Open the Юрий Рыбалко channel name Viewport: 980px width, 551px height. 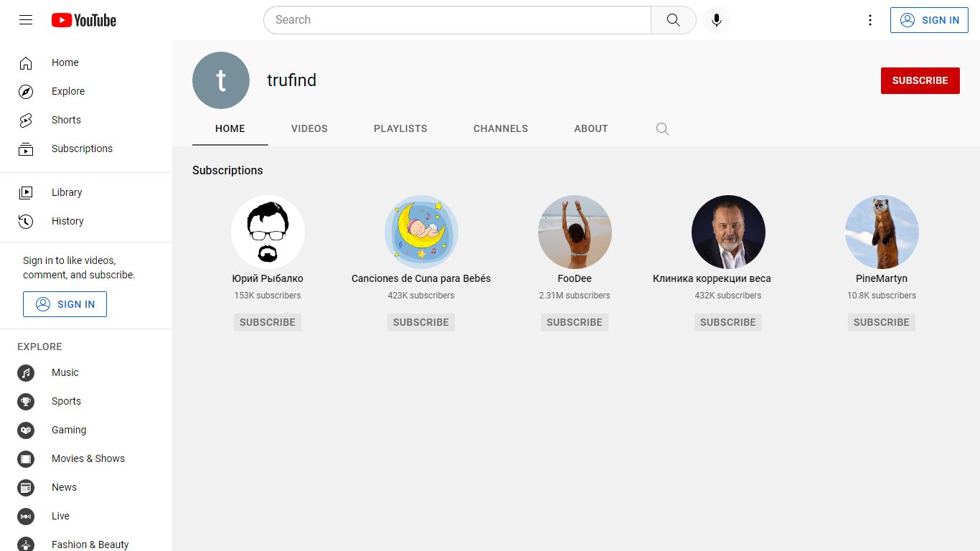pos(268,278)
